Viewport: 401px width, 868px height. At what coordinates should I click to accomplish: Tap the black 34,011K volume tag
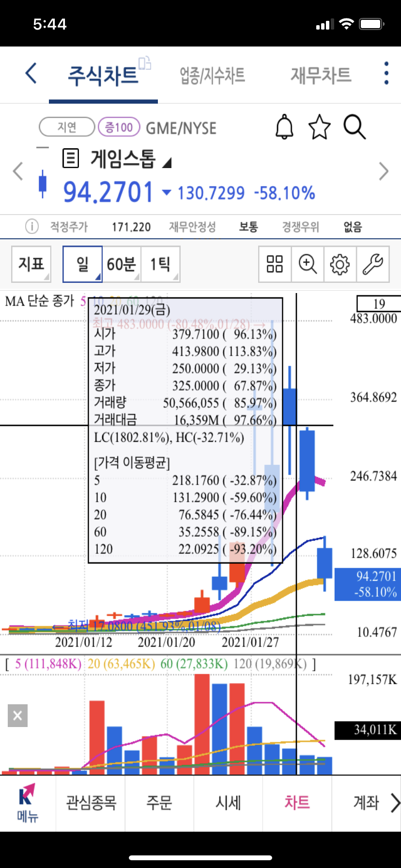(368, 729)
